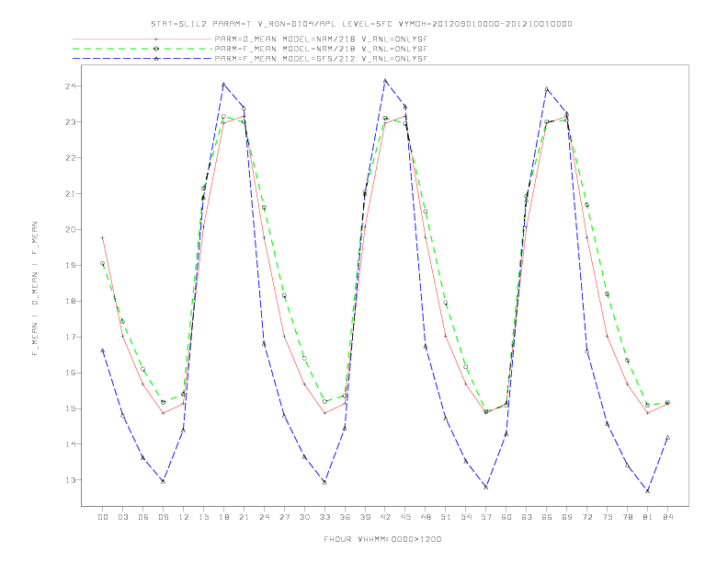Image resolution: width=728 pixels, height=563 pixels.
Task: Click the blue GFS minimum marker at hour 81
Action: point(648,490)
